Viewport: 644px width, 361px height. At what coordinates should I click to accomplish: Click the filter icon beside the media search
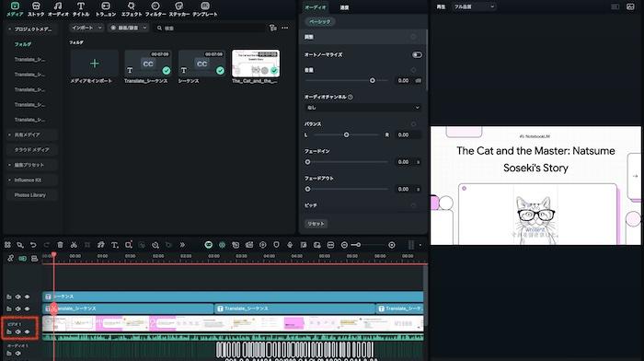tap(272, 28)
